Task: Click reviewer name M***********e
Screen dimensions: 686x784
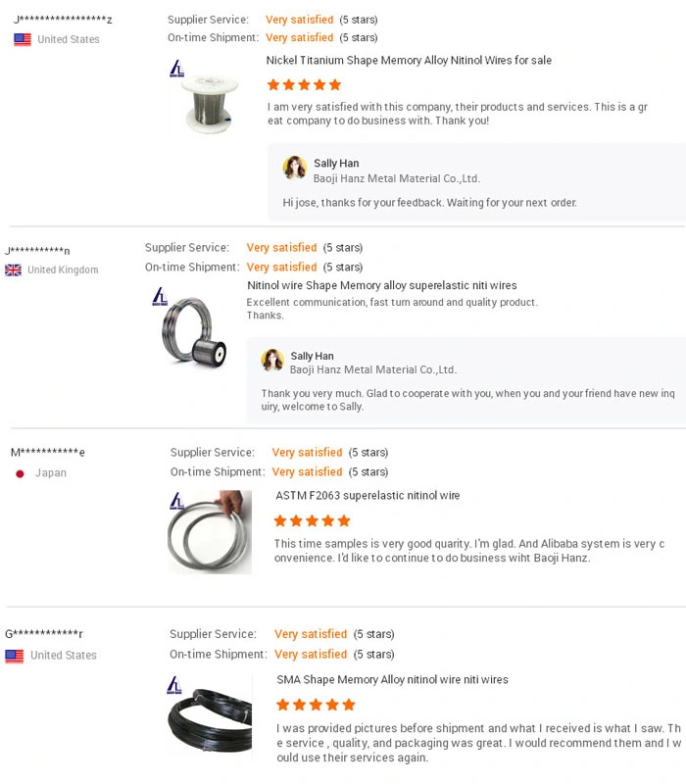Action: (x=48, y=453)
